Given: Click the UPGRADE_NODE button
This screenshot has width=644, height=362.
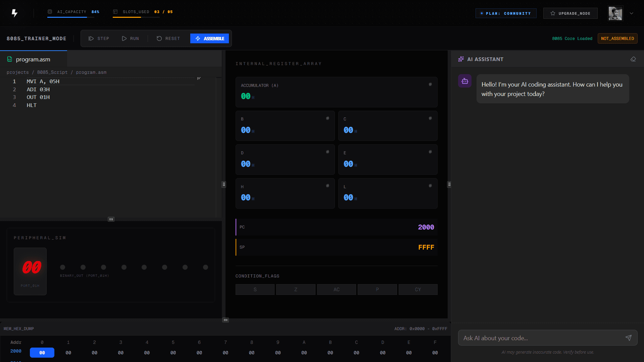Looking at the screenshot, I should tap(570, 13).
